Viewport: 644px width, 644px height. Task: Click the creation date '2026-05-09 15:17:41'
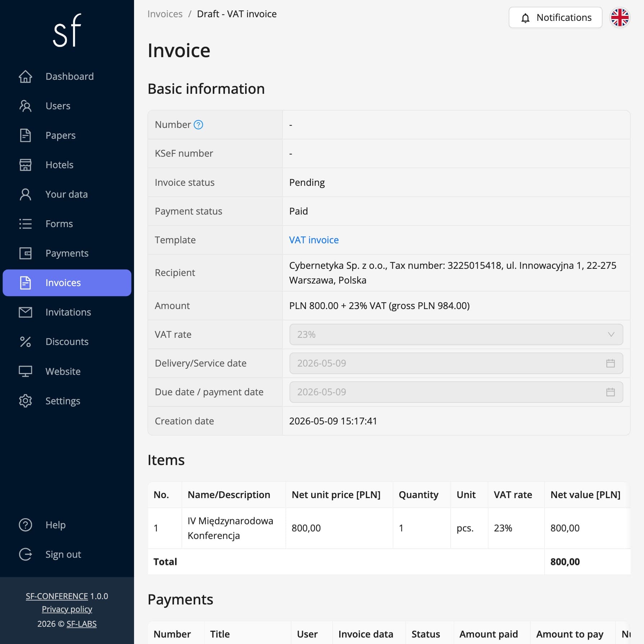pyautogui.click(x=333, y=421)
